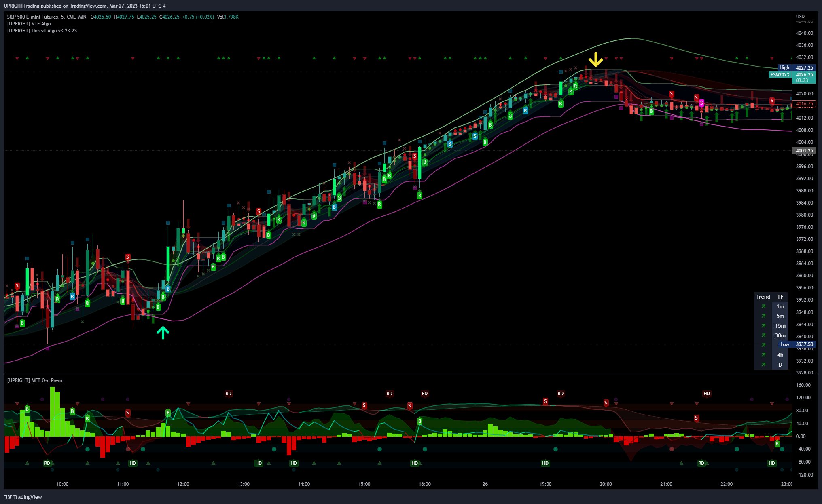Open the USD currency selector on the price axis
822x504 pixels.
click(x=800, y=17)
